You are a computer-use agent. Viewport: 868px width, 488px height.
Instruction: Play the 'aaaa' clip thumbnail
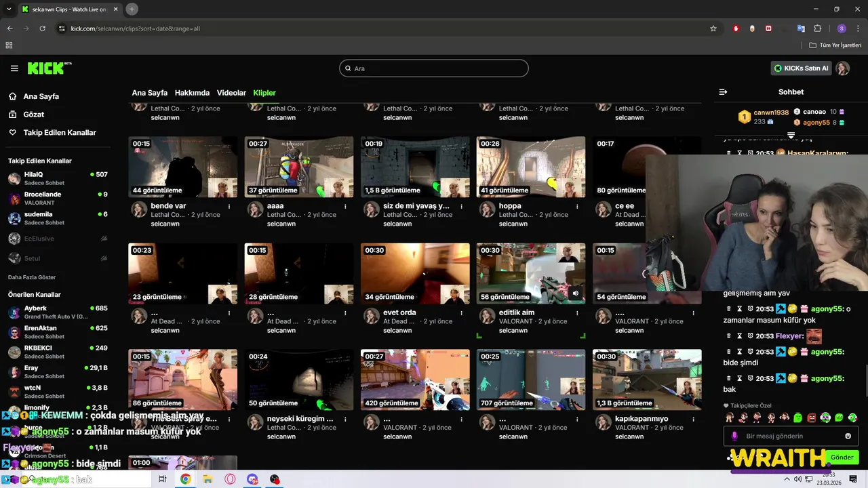tap(299, 167)
